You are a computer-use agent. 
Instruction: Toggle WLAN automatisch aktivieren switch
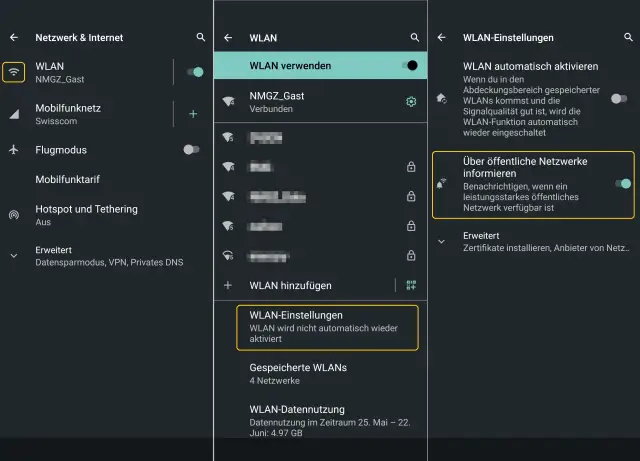[620, 98]
